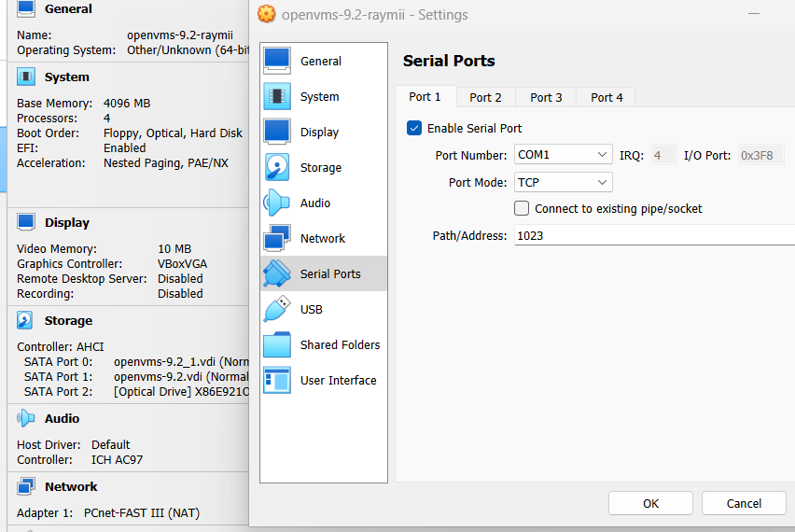Switch to Port 3 tab
This screenshot has height=532, width=795.
pyautogui.click(x=546, y=97)
